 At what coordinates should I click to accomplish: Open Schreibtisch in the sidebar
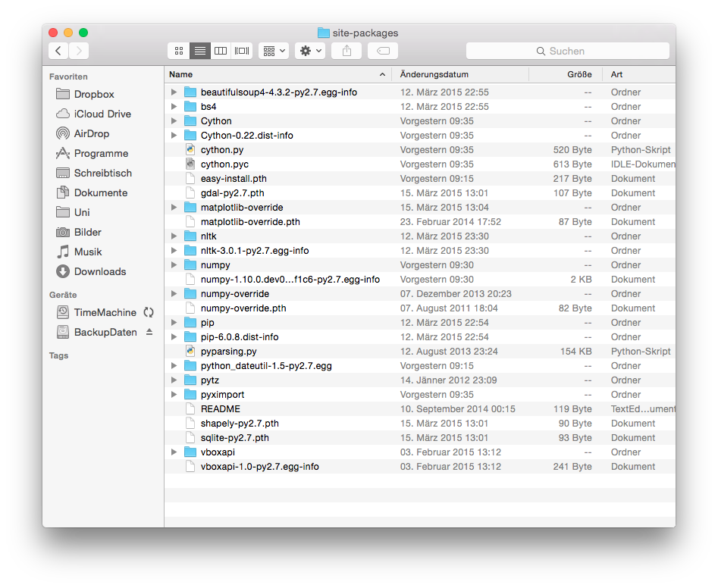(x=93, y=173)
